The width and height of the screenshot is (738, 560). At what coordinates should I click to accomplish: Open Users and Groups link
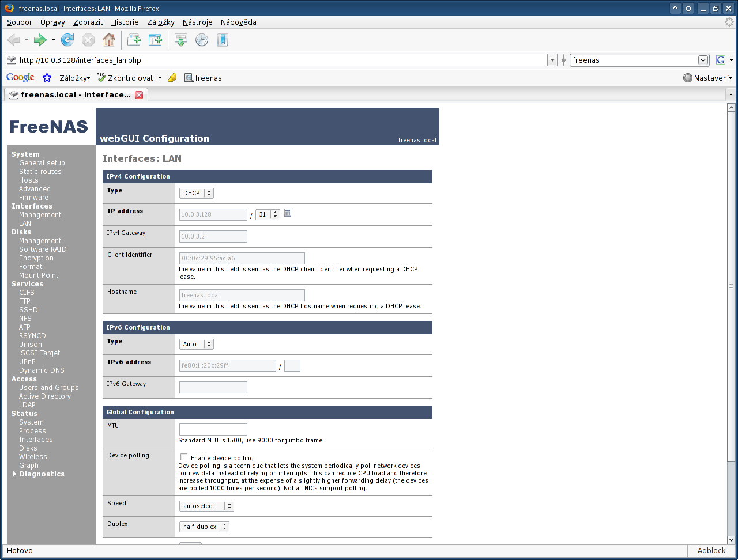pos(49,388)
